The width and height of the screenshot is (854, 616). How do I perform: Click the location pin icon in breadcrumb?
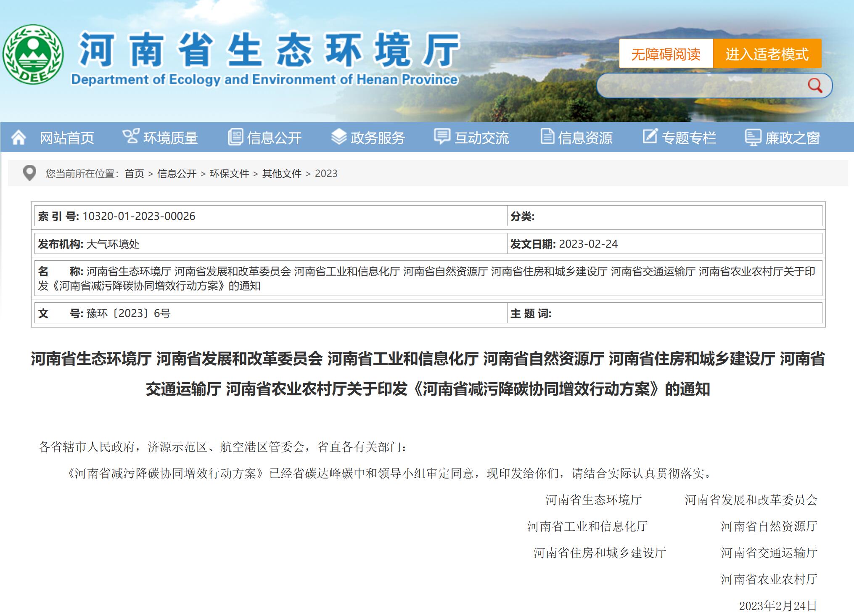(x=29, y=173)
